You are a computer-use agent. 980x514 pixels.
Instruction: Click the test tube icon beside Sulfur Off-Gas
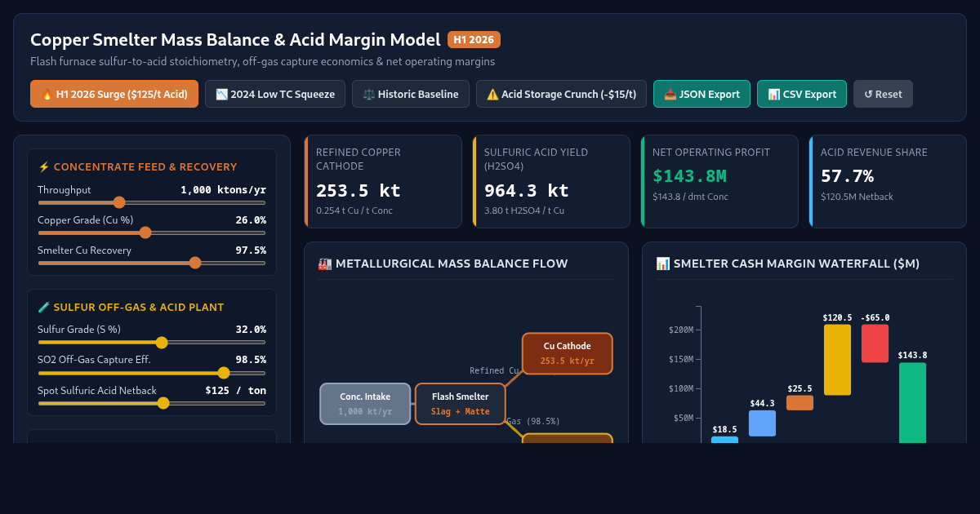(44, 307)
